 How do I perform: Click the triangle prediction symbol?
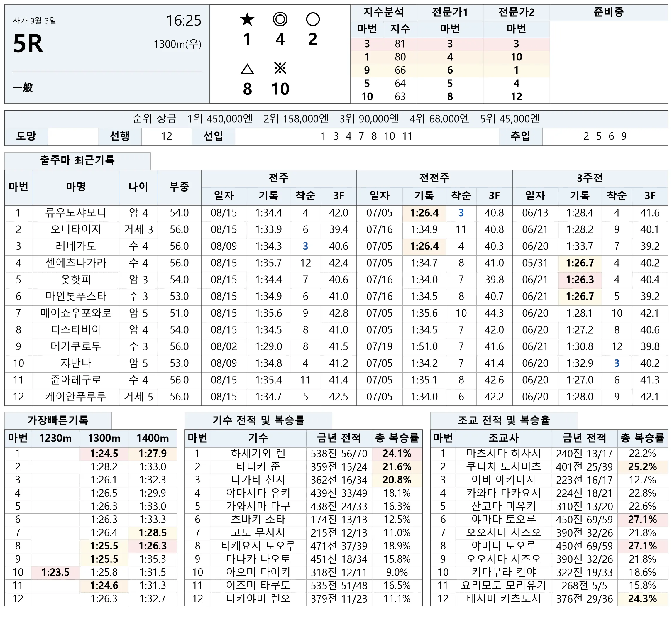pyautogui.click(x=247, y=69)
